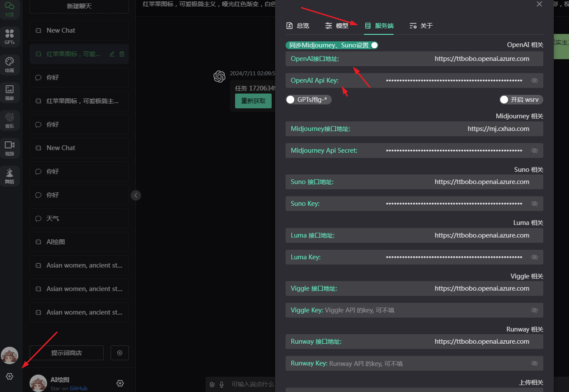This screenshot has height=392, width=569.
Task: Click the paperclip attach icon in chat input
Action: pyautogui.click(x=212, y=384)
